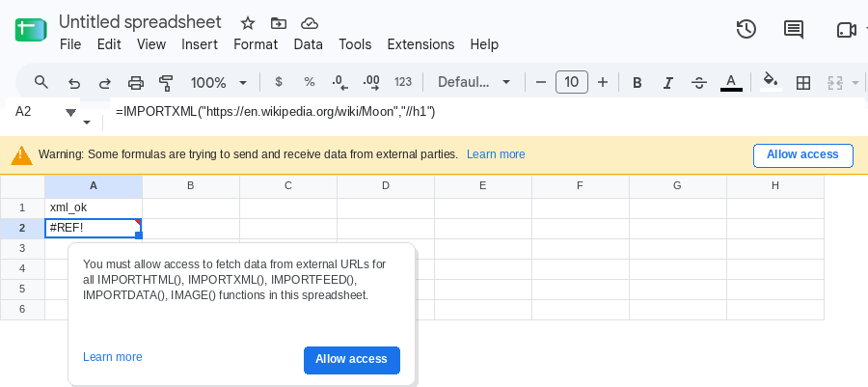This screenshot has height=387, width=868.
Task: Open the Help menu
Action: tap(484, 44)
